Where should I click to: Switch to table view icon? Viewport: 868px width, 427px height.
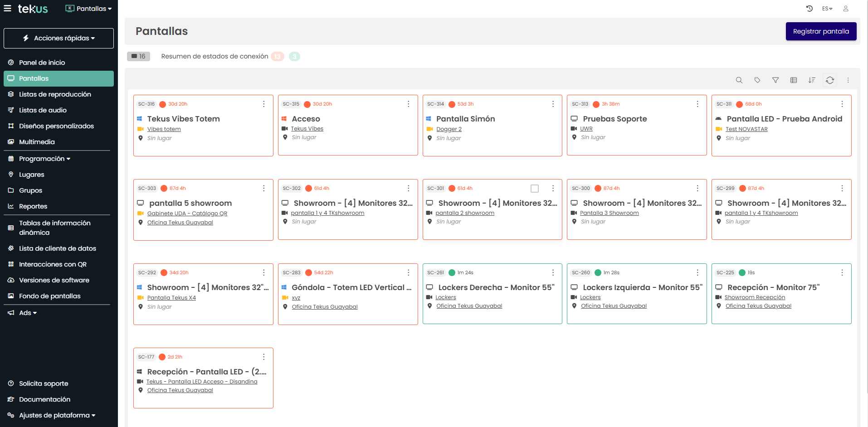click(x=793, y=80)
